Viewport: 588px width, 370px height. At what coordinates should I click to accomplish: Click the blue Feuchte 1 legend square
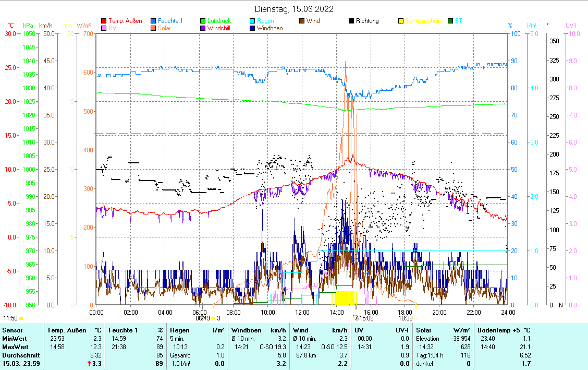[x=154, y=21]
